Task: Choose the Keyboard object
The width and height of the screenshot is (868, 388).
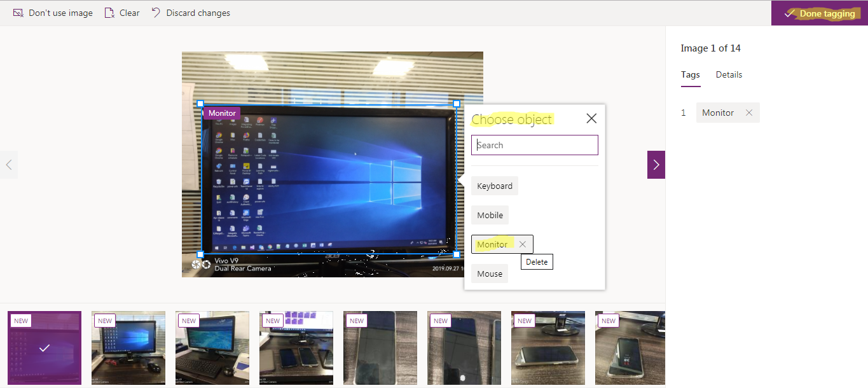Action: pos(495,186)
